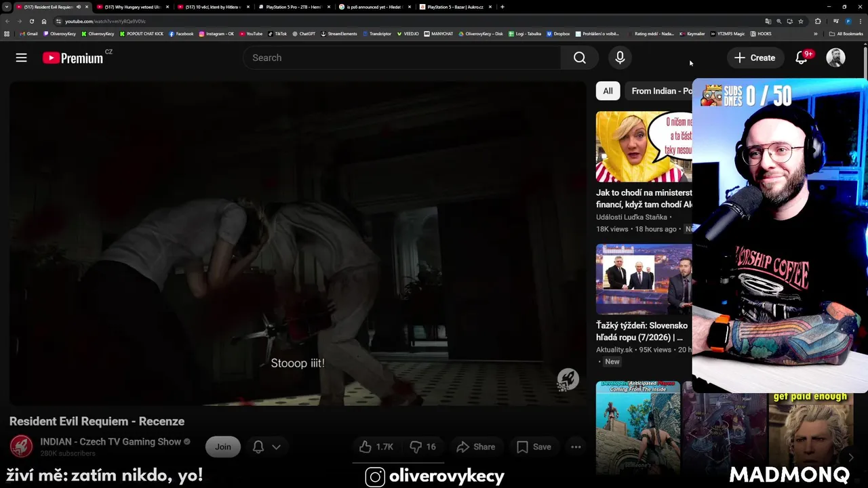Image resolution: width=868 pixels, height=488 pixels.
Task: Open the Facebook bookmark
Action: click(181, 33)
